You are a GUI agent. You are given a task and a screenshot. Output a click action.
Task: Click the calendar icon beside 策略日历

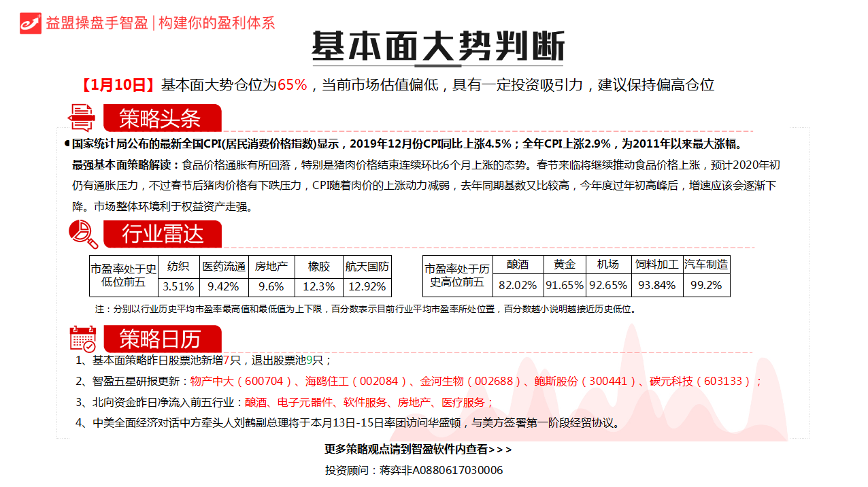tap(83, 338)
